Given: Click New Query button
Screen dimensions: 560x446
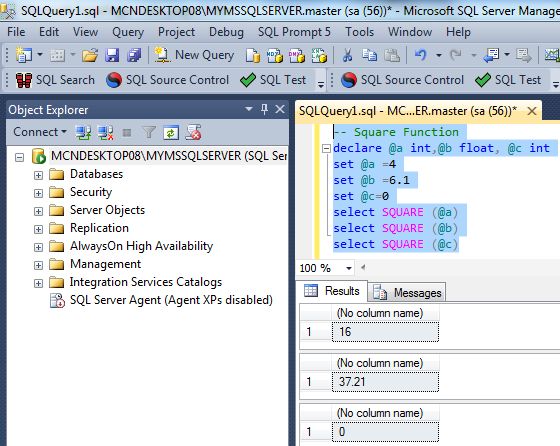Looking at the screenshot, I should [x=194, y=55].
